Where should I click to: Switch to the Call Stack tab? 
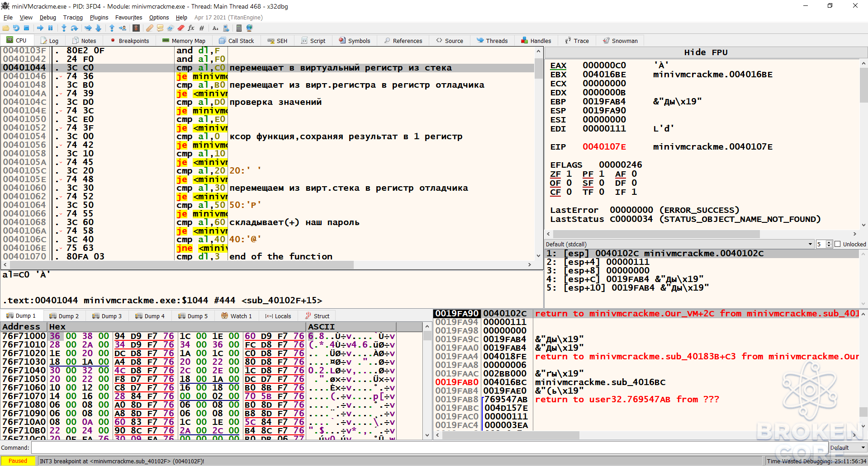[236, 41]
